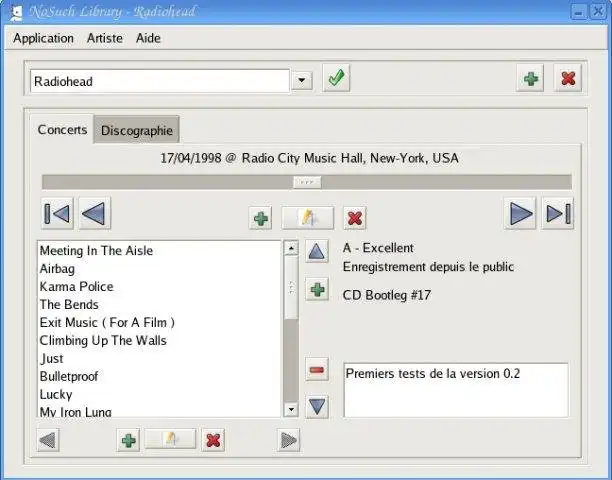The width and height of the screenshot is (612, 480).
Task: Click the concert navigation slider handle
Action: point(307,182)
